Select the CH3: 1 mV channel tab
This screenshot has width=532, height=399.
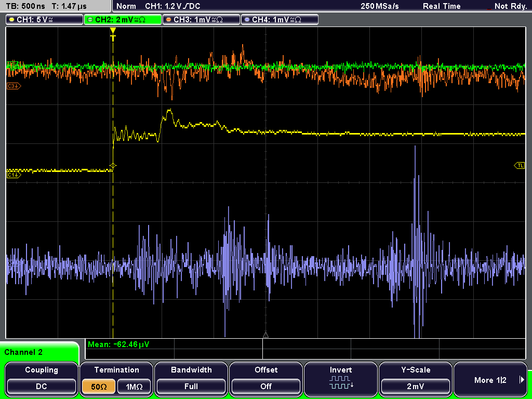pos(201,20)
